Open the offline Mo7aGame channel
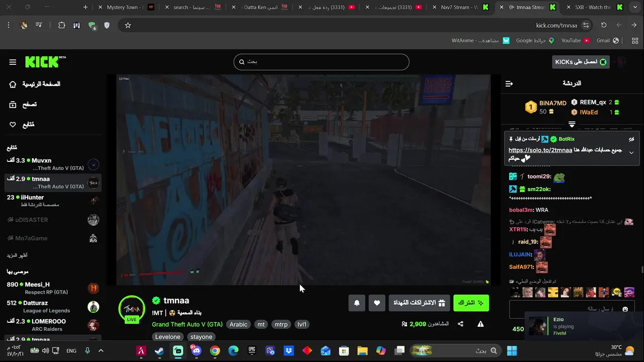 53,238
